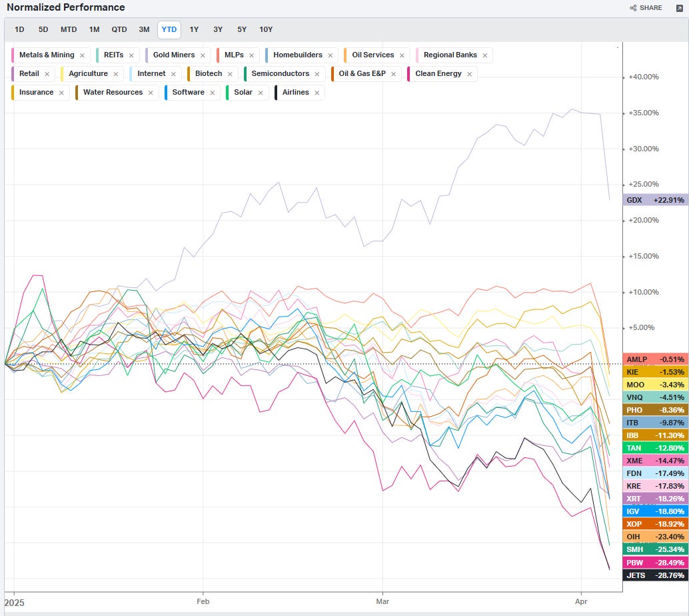The image size is (689, 616).
Task: Switch to 10Y time range
Action: click(266, 29)
